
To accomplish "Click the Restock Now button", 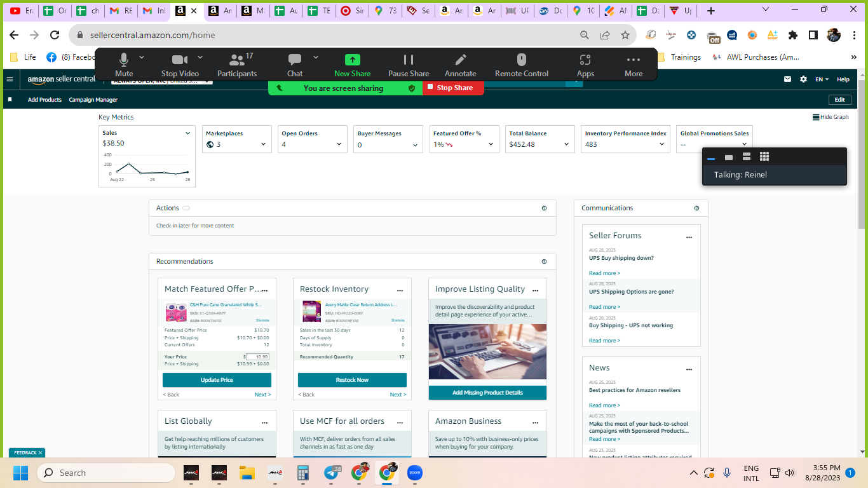I will [x=352, y=380].
